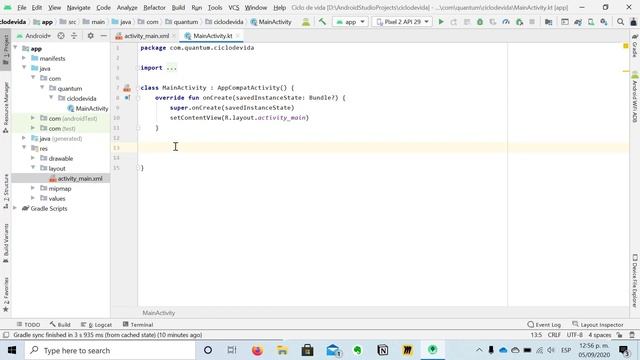Open the Pixel 2 API 29 device dropdown
640x360 pixels.
pos(402,22)
